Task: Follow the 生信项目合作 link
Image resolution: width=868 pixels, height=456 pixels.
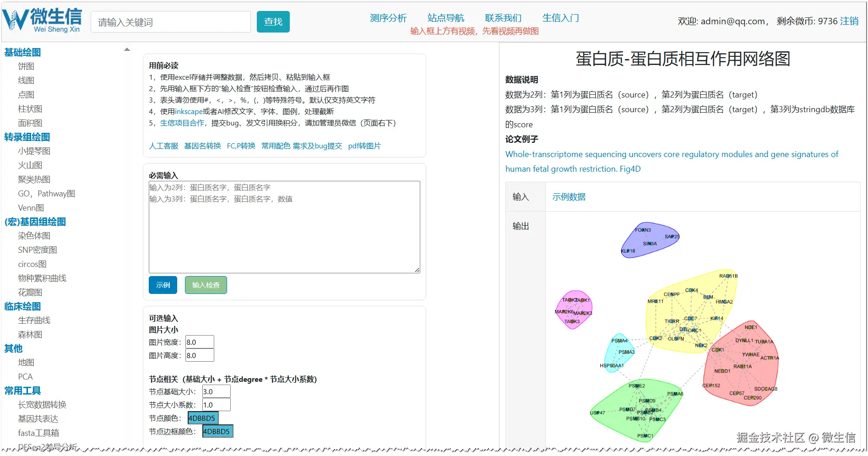Action: click(x=182, y=123)
